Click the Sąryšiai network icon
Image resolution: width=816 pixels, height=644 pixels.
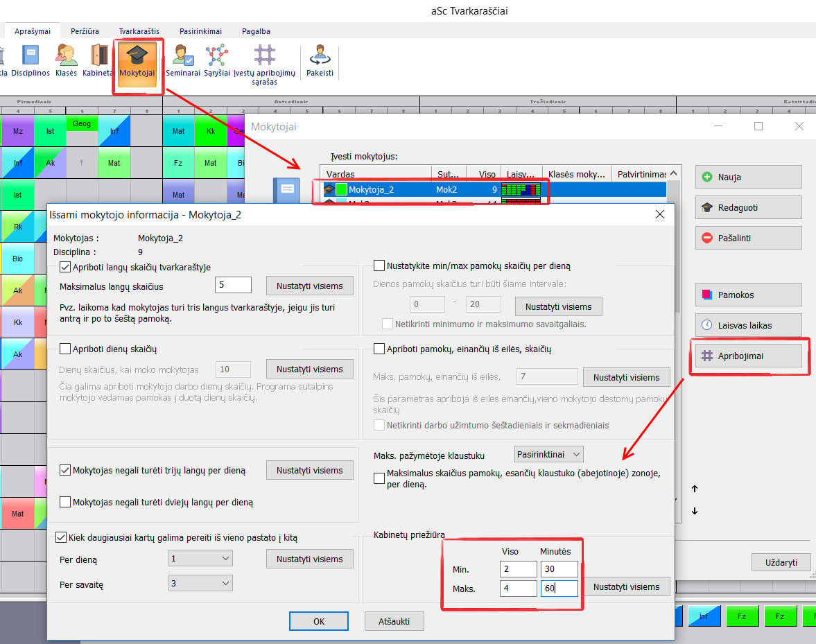pyautogui.click(x=217, y=60)
